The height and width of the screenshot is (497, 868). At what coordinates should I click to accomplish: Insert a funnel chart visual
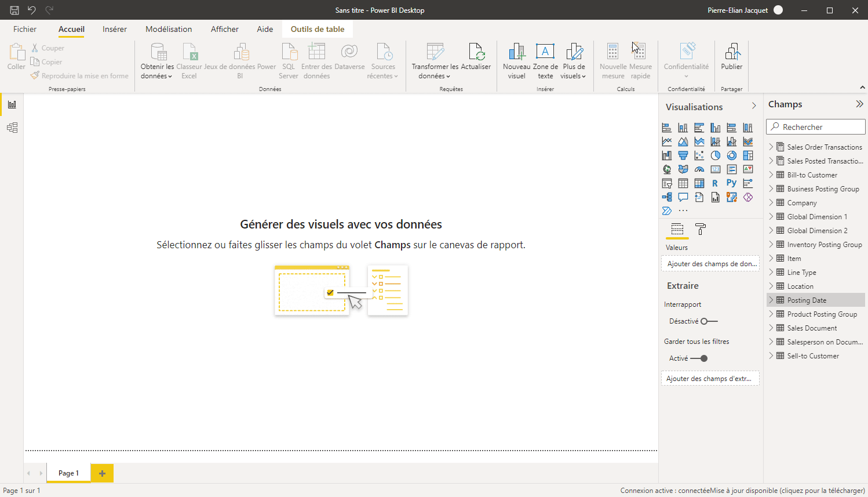click(x=683, y=155)
